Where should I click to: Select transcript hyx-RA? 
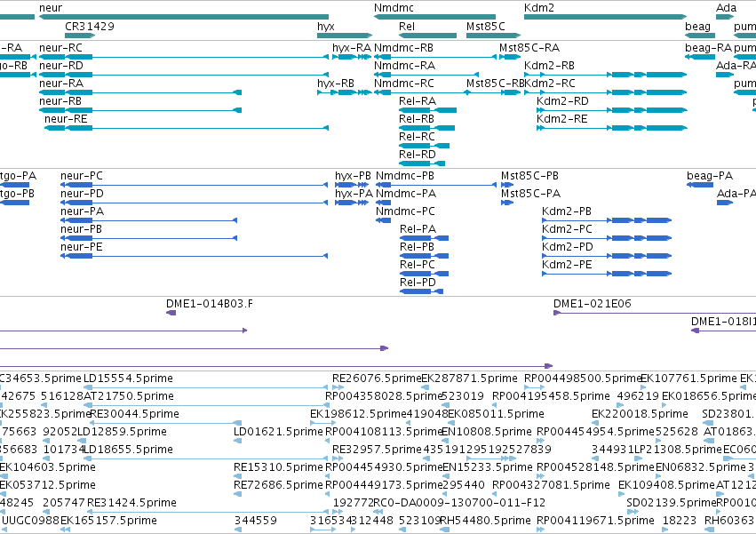(x=352, y=48)
